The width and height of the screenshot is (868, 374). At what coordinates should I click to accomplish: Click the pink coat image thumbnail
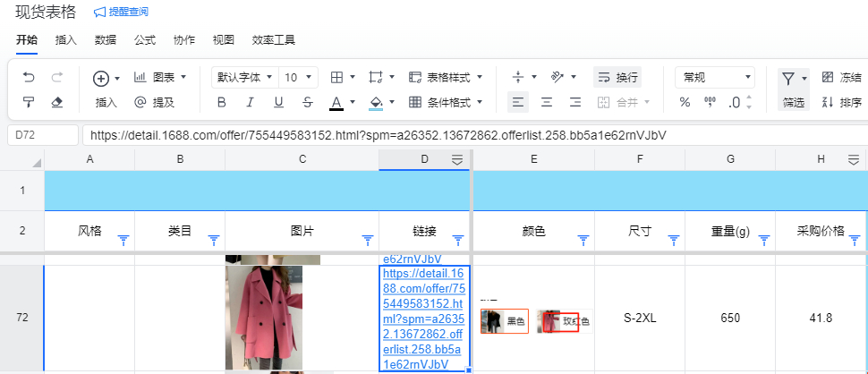[264, 318]
